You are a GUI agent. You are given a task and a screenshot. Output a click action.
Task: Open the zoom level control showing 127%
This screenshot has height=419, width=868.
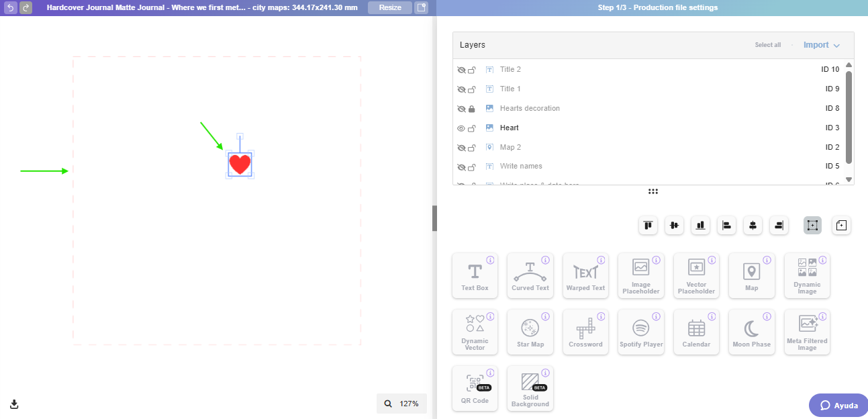[x=401, y=404]
